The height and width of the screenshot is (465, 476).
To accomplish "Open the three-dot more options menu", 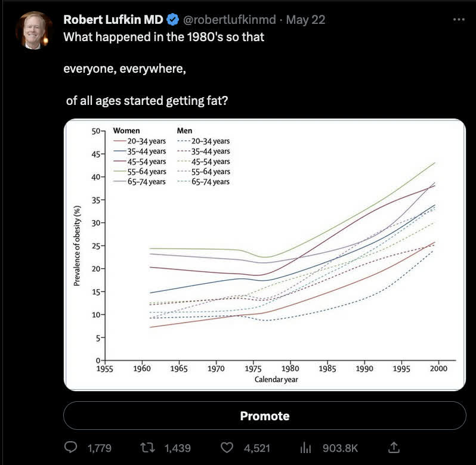I will (x=458, y=19).
